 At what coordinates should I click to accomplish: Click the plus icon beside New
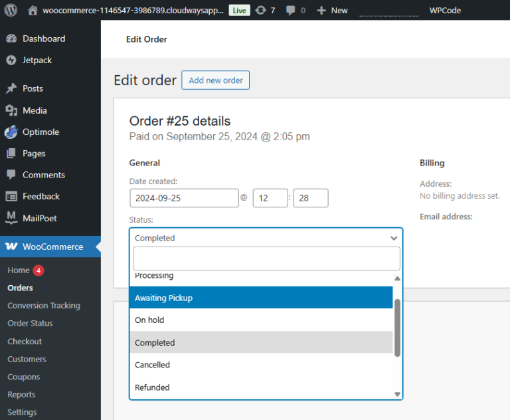[x=321, y=11]
